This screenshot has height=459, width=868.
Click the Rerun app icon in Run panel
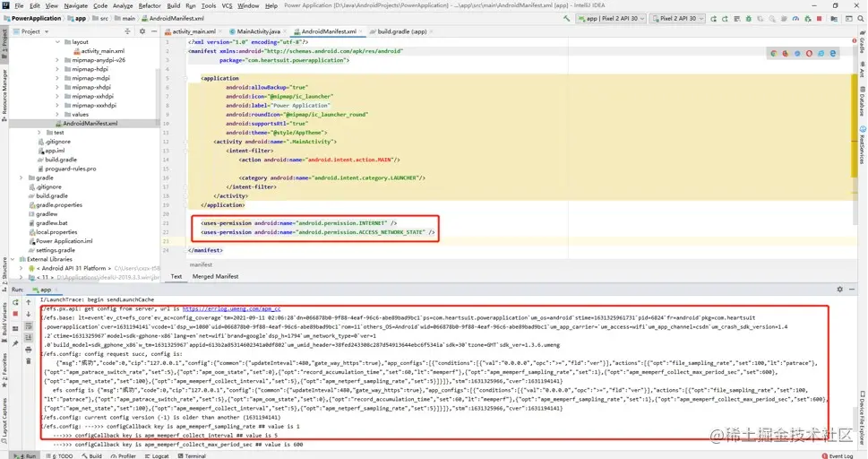(x=15, y=303)
